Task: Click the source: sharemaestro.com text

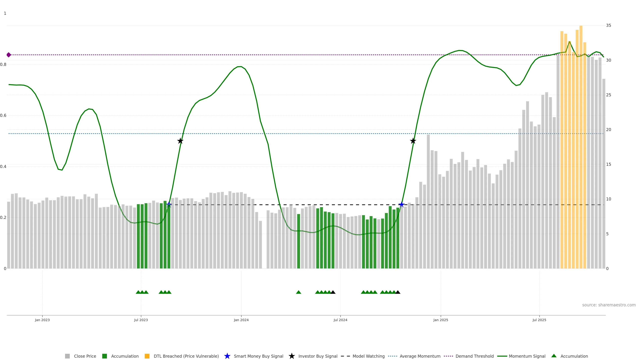Action: [x=609, y=305]
